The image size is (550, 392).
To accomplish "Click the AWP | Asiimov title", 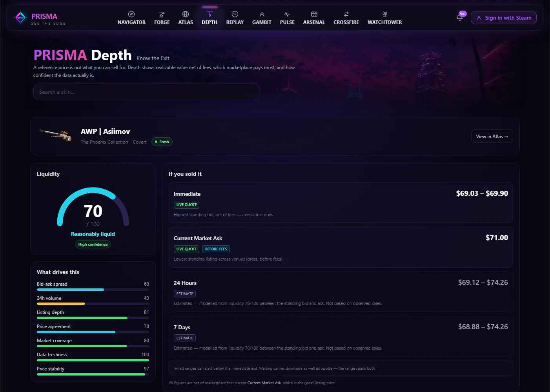I will click(x=105, y=131).
